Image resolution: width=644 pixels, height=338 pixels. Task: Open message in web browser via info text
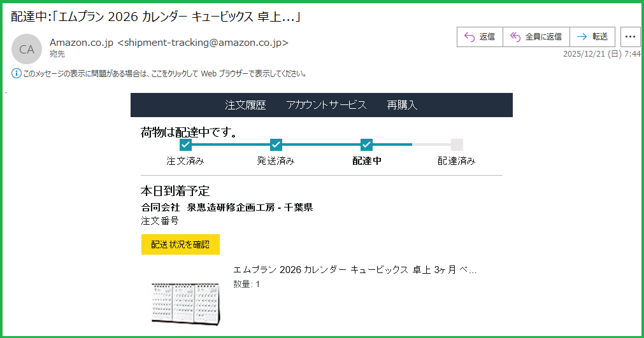164,73
